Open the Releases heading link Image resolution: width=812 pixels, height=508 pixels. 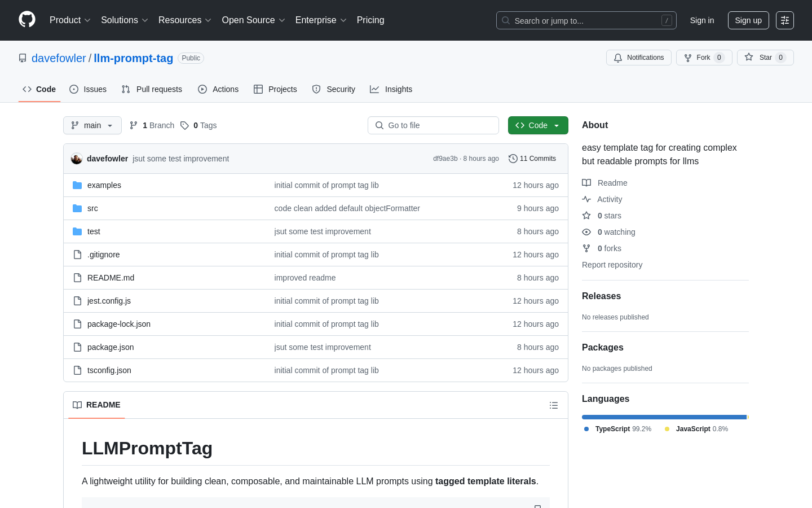click(x=601, y=296)
